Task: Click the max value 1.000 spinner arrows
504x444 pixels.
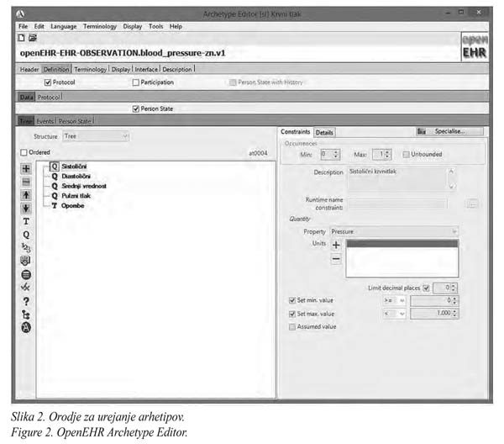Action: (x=454, y=314)
